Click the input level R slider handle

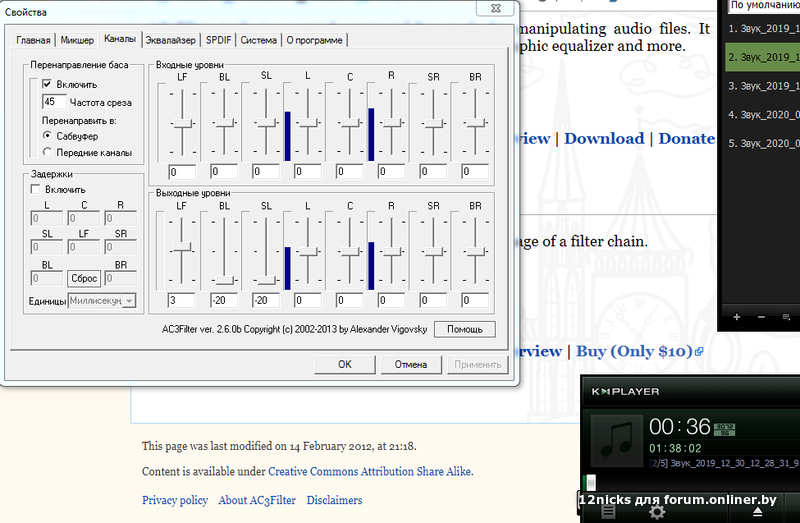391,123
